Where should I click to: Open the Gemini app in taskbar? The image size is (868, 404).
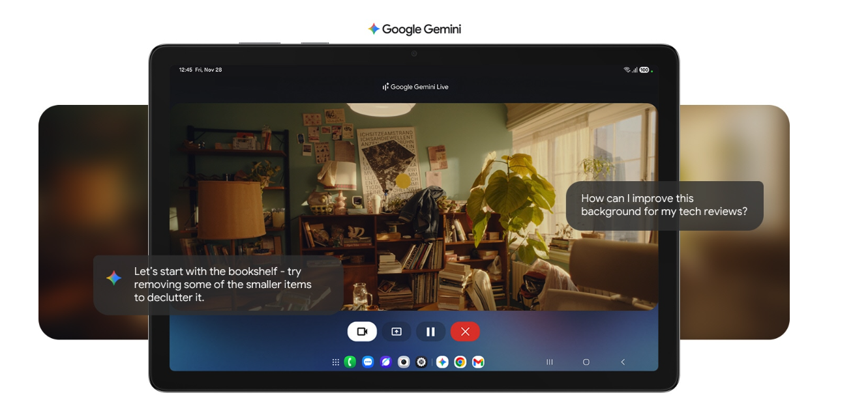[x=442, y=362]
